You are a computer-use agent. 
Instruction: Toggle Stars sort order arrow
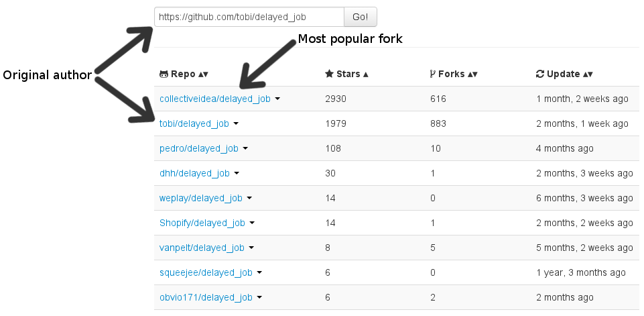(365, 74)
